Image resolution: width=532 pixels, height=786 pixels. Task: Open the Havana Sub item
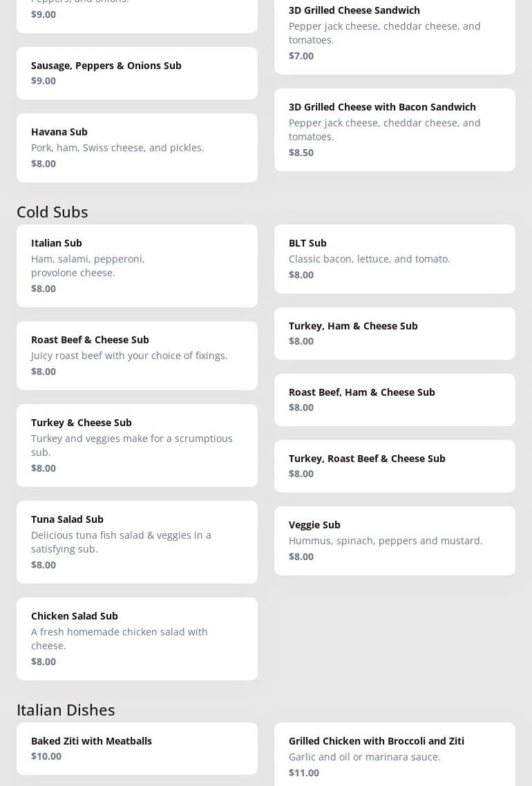pyautogui.click(x=137, y=147)
